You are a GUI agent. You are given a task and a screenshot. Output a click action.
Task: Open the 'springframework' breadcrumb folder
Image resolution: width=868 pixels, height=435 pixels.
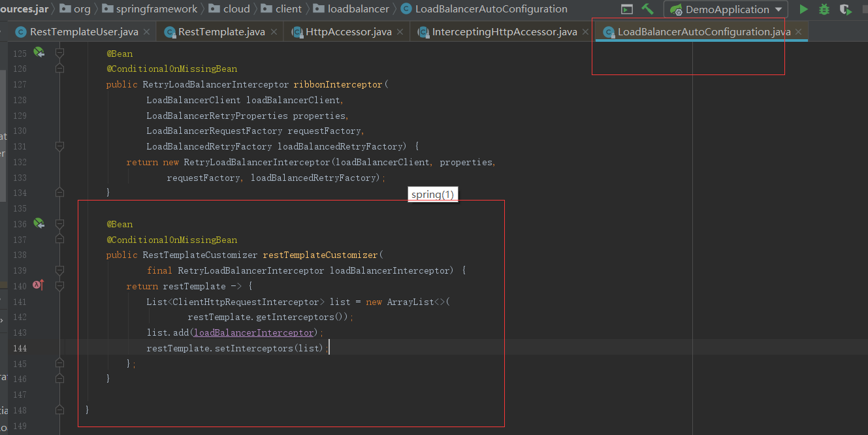[x=151, y=9]
